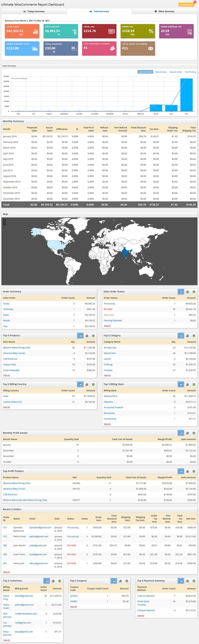Show Top 5 Products grid view
Image resolution: width=199 pixels, height=644 pixels.
pyautogui.click(x=80, y=336)
